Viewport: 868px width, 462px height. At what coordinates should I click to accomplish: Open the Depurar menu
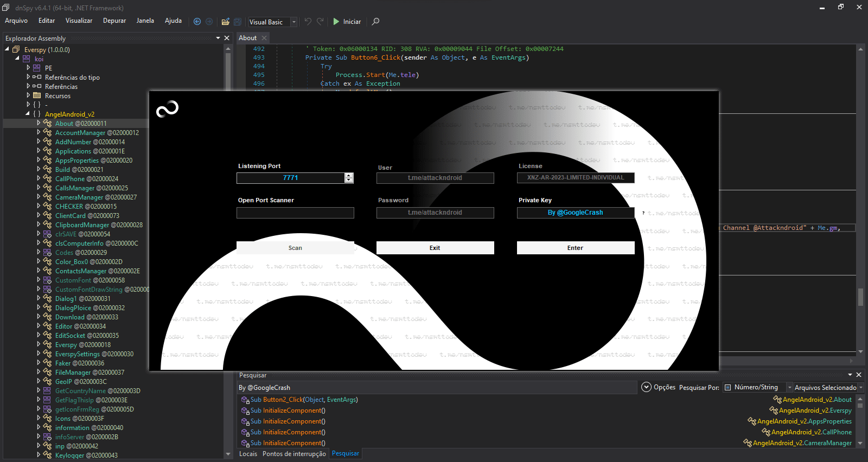click(114, 21)
